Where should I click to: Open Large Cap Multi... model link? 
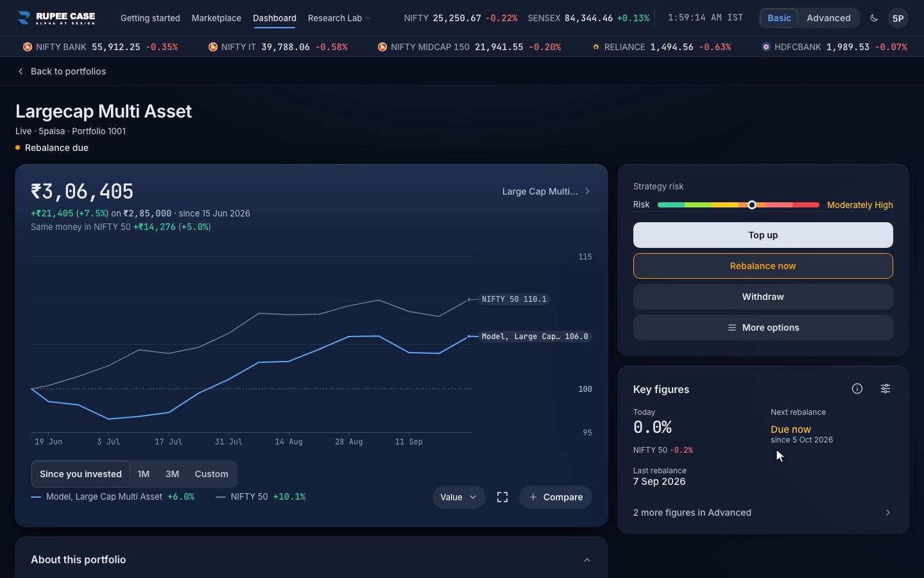click(546, 191)
